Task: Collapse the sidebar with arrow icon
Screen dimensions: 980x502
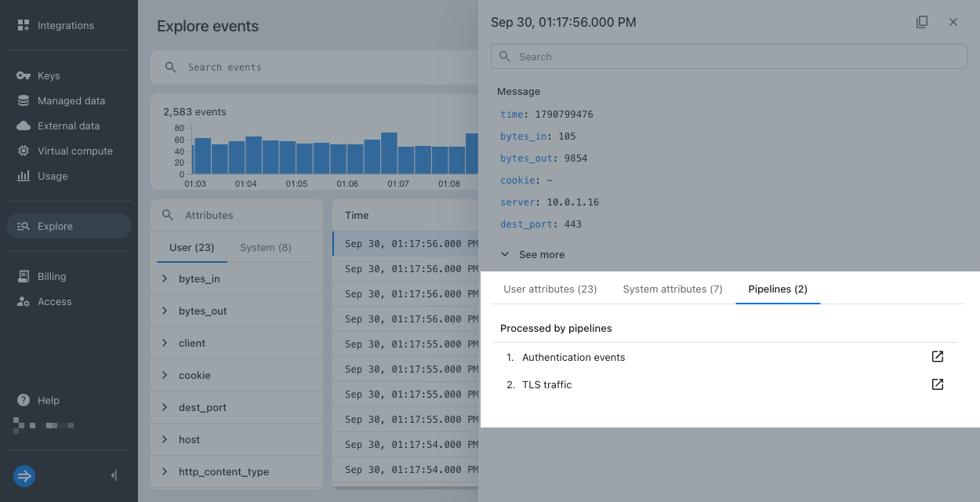Action: 114,475
